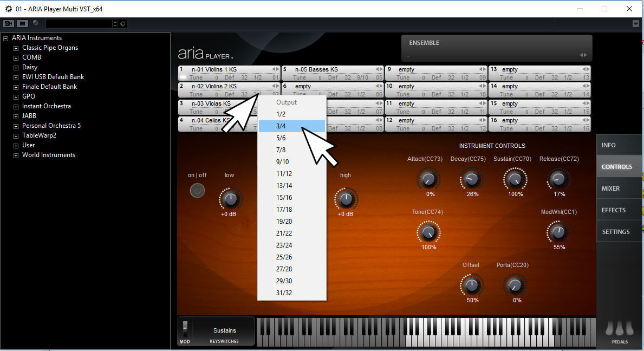Click the empty slot 16 name
Screen dimensions: 644x351
[x=510, y=120]
